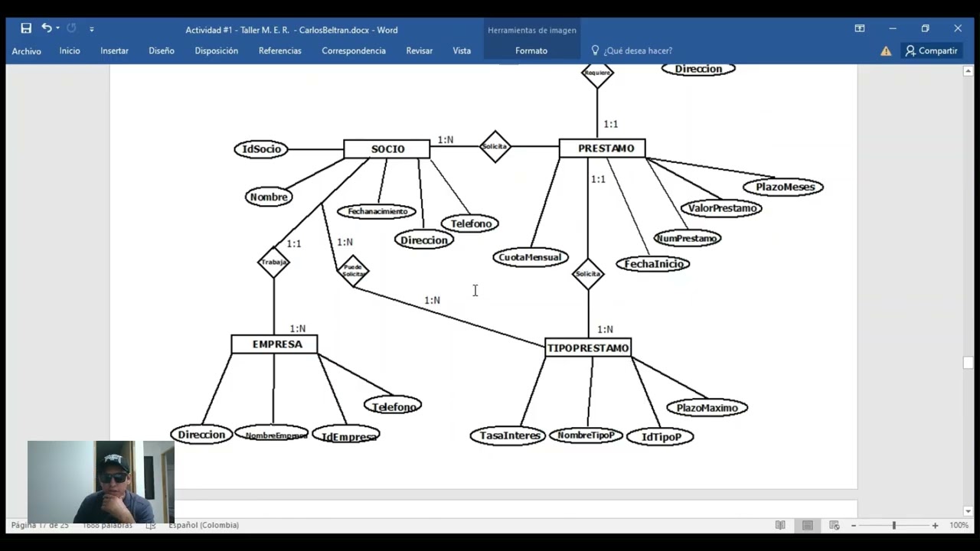Open zoom dialog via 100% level

tap(959, 525)
